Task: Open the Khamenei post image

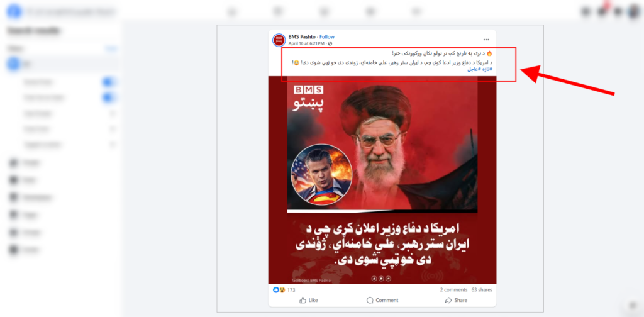Action: coord(382,180)
